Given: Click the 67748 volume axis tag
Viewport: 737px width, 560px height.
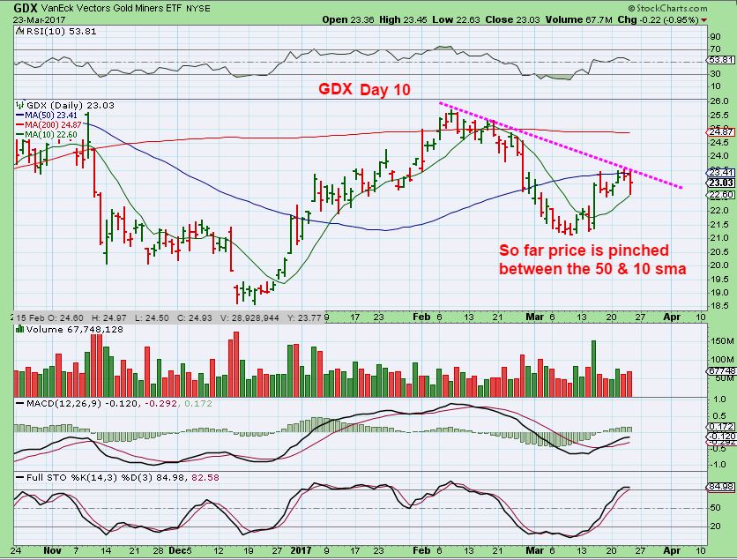Looking at the screenshot, I should [x=721, y=371].
